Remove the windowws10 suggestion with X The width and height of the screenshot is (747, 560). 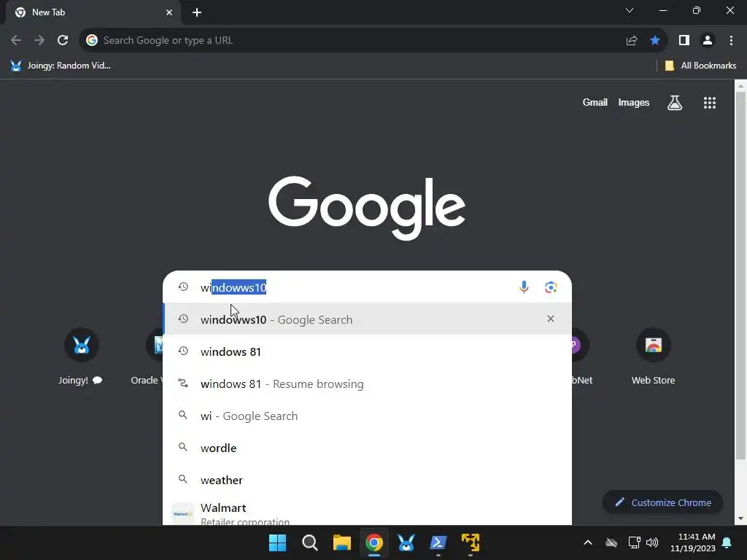click(x=550, y=319)
